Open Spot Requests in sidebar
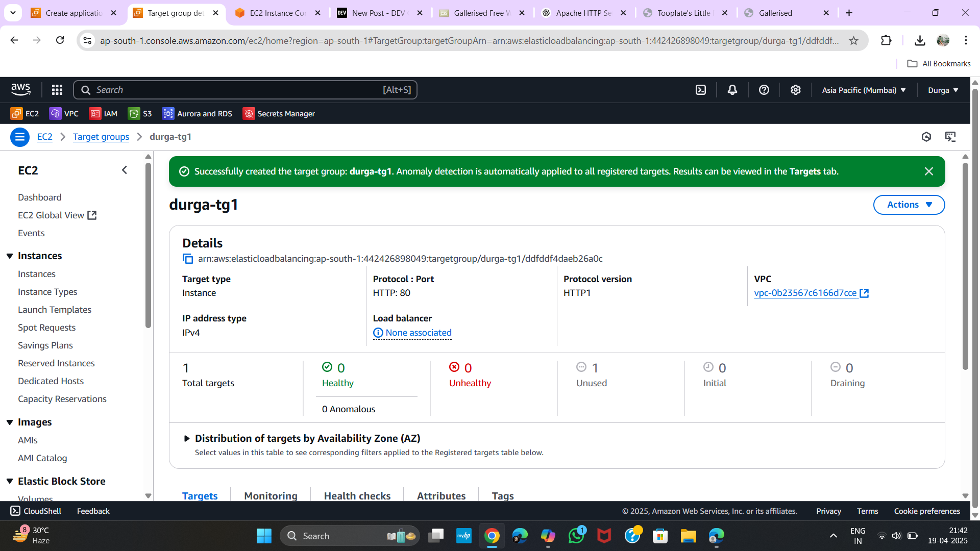Screen dimensions: 980x551 pos(46,328)
